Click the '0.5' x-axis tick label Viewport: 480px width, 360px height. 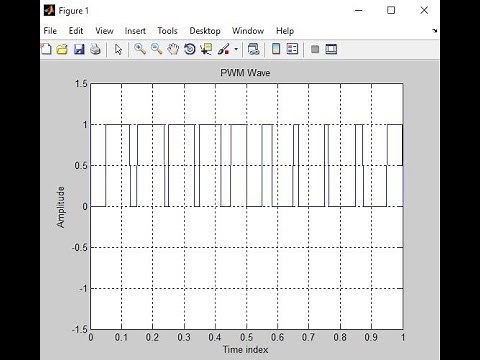point(246,337)
